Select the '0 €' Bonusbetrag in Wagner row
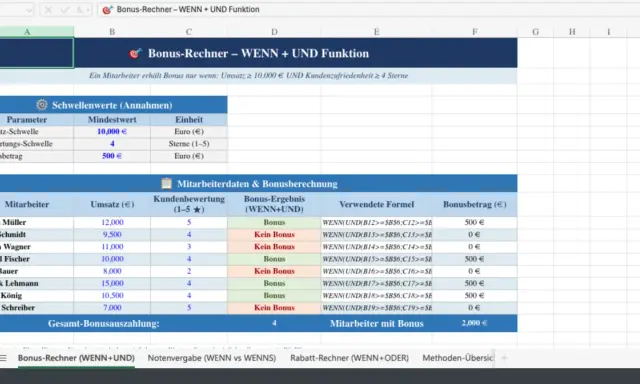The width and height of the screenshot is (640, 384). (x=475, y=247)
